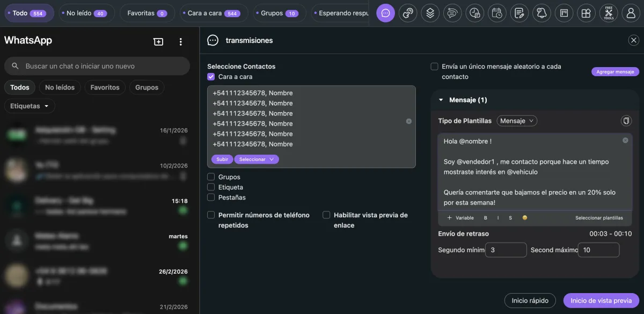Open the kanban board icon
This screenshot has height=314, width=644.
[563, 13]
